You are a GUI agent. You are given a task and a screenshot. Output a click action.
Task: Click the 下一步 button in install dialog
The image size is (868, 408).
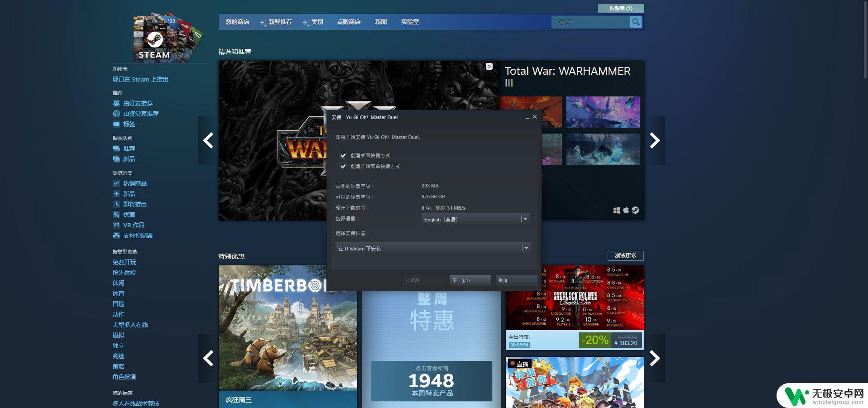470,280
